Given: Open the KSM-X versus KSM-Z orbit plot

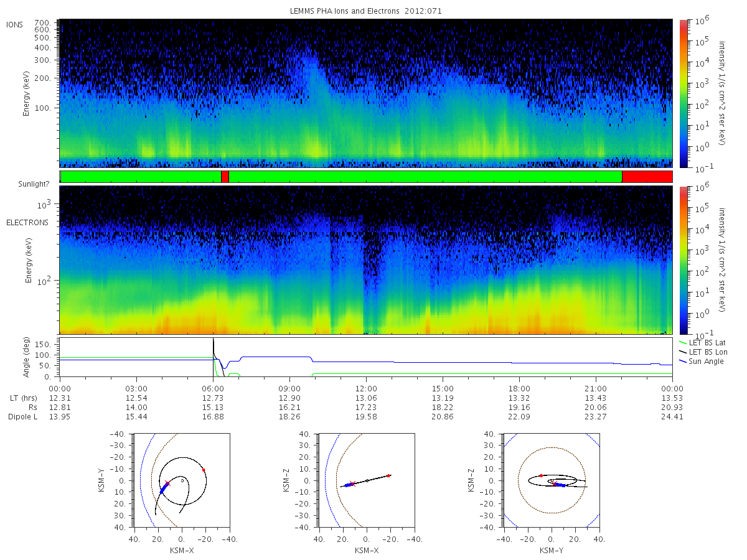Looking at the screenshot, I should (x=366, y=480).
